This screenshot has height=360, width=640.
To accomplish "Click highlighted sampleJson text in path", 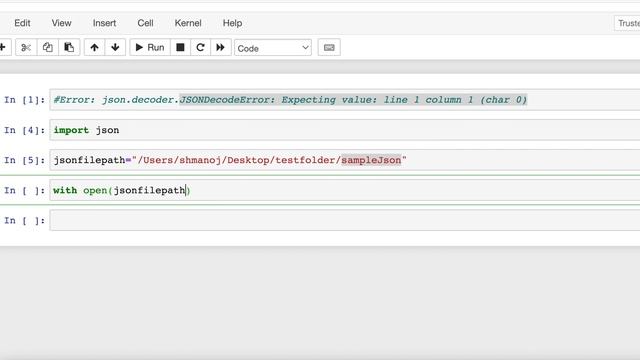I will [x=371, y=160].
